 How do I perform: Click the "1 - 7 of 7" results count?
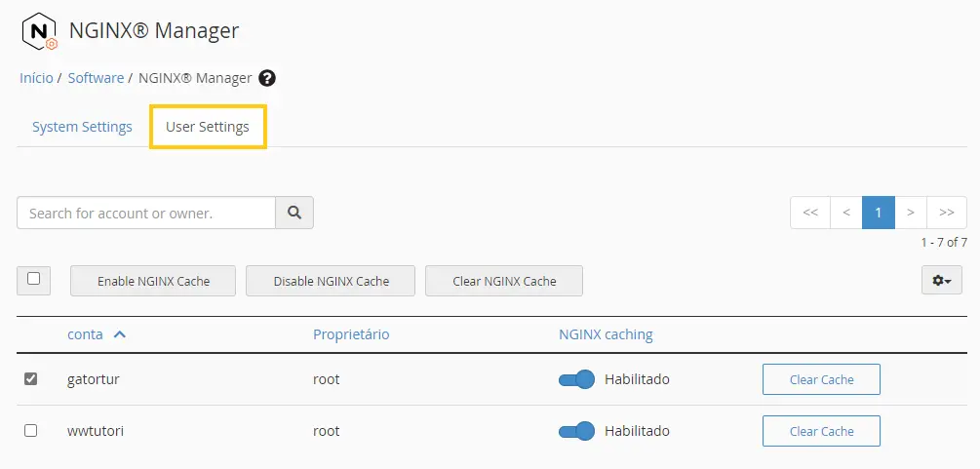944,243
